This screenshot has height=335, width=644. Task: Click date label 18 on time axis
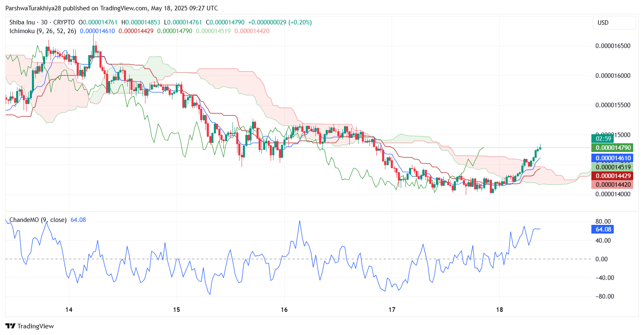pos(499,309)
